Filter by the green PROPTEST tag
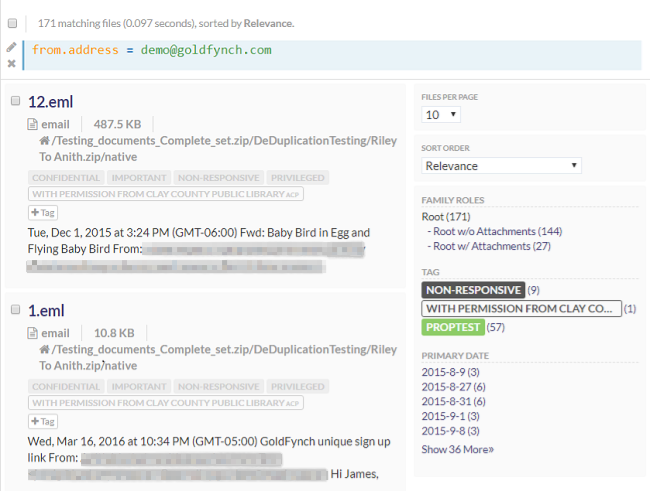This screenshot has width=650, height=491. (453, 327)
